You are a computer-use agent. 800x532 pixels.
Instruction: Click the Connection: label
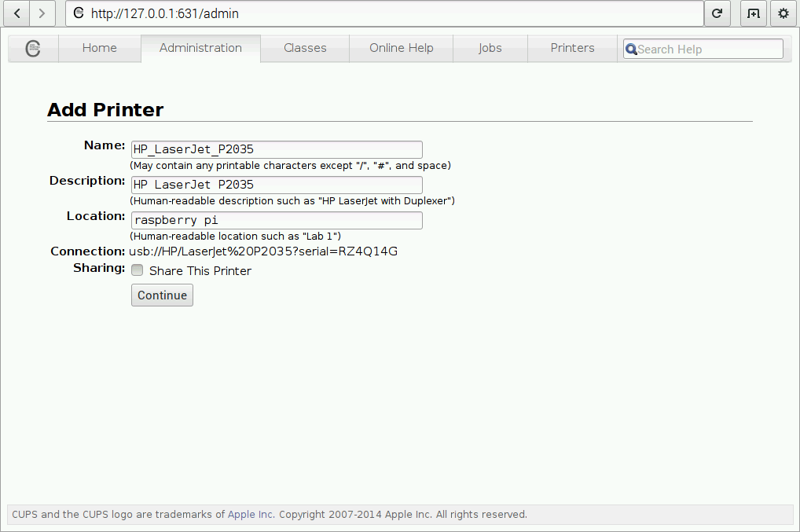pyautogui.click(x=88, y=251)
